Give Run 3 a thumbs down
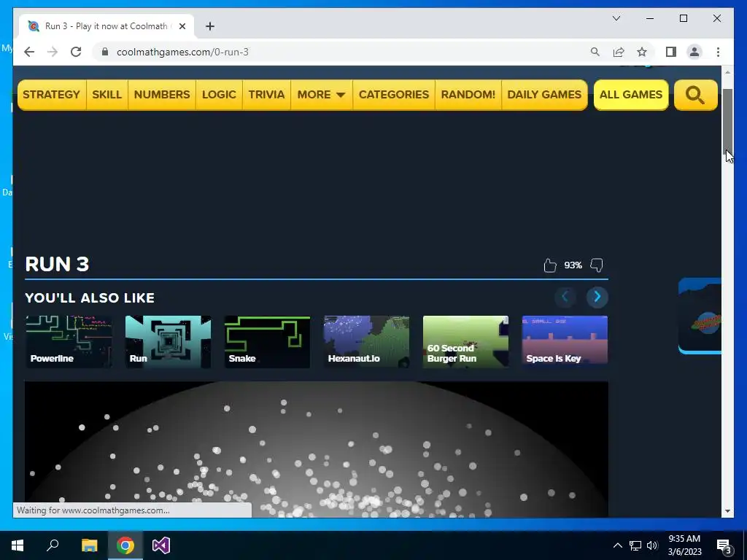747x560 pixels. [x=597, y=265]
